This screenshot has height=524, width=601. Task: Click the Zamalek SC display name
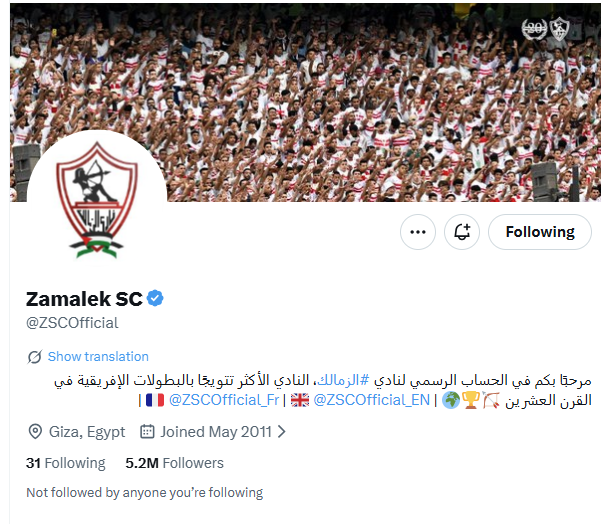pyautogui.click(x=84, y=299)
